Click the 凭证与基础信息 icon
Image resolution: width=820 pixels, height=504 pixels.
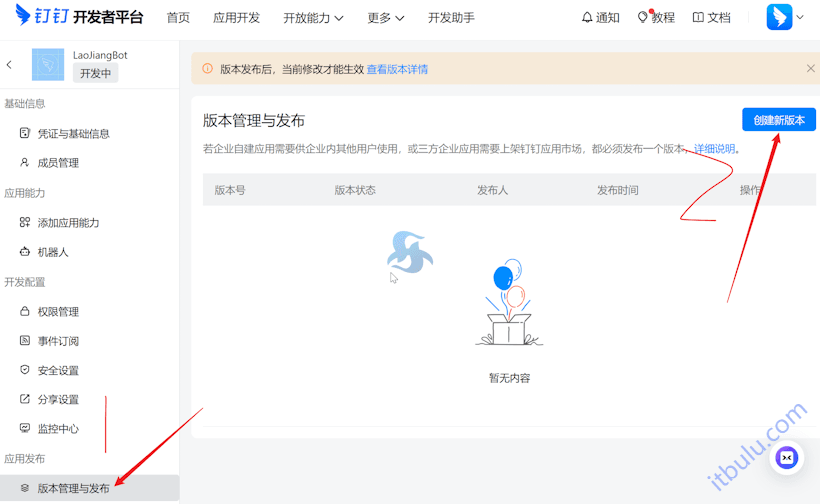point(25,133)
